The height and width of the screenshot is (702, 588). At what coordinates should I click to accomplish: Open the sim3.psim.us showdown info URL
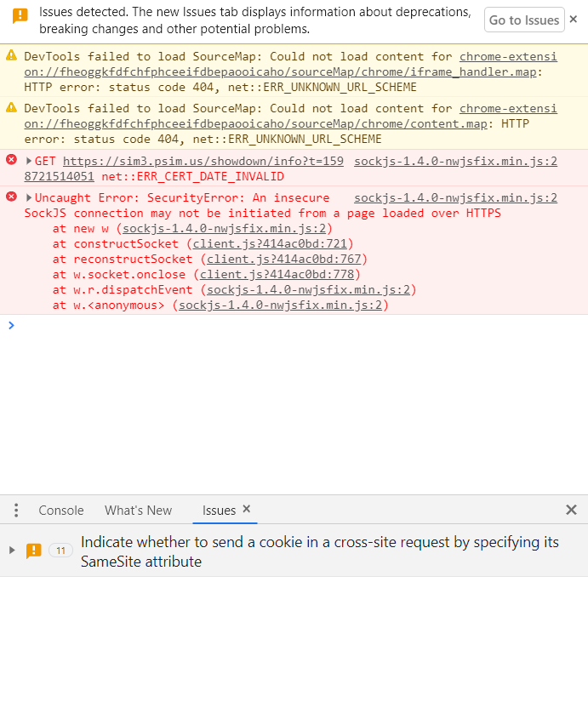pos(184,168)
